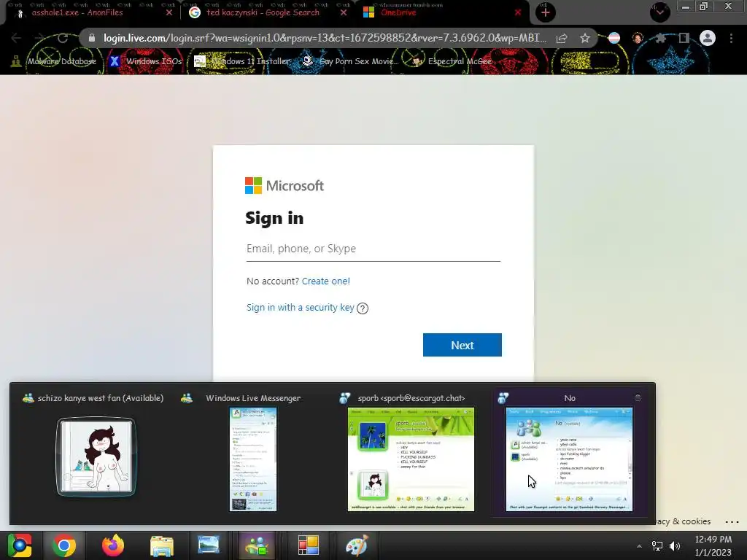
Task: Open the Malware Database bookmark
Action: click(54, 61)
